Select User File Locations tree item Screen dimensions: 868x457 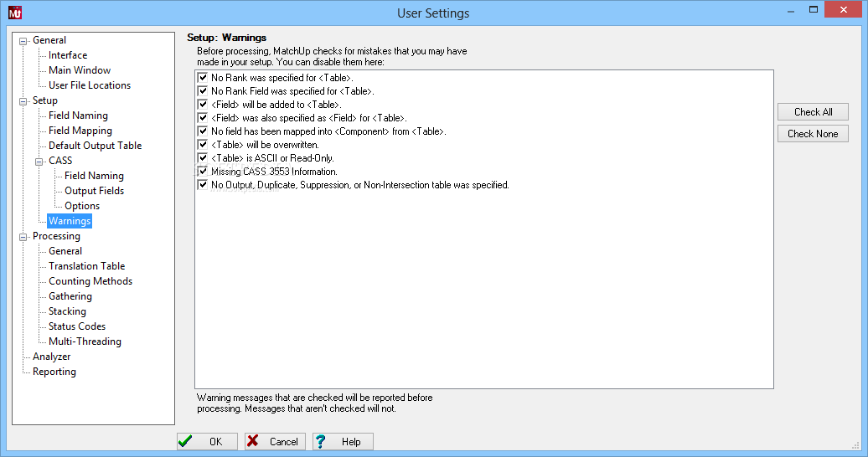90,85
